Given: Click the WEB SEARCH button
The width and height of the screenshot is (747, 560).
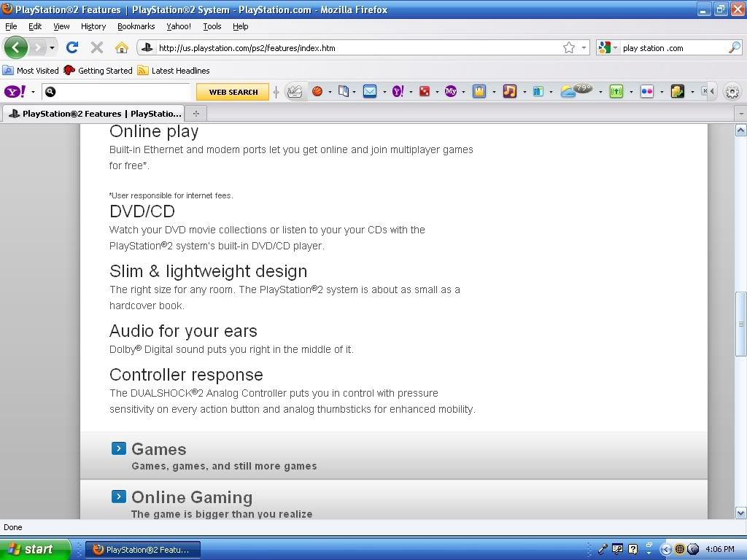Looking at the screenshot, I should click(x=233, y=92).
